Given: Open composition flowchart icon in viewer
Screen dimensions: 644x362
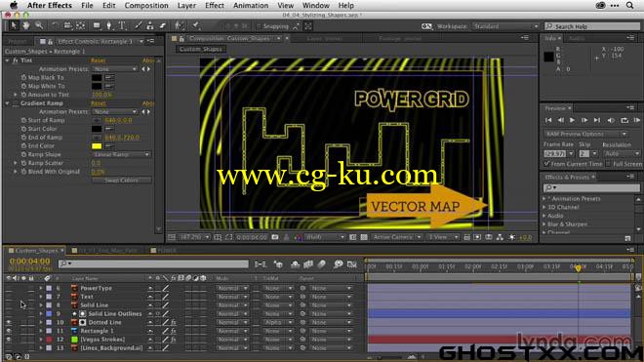Looking at the screenshot, I should 500,237.
